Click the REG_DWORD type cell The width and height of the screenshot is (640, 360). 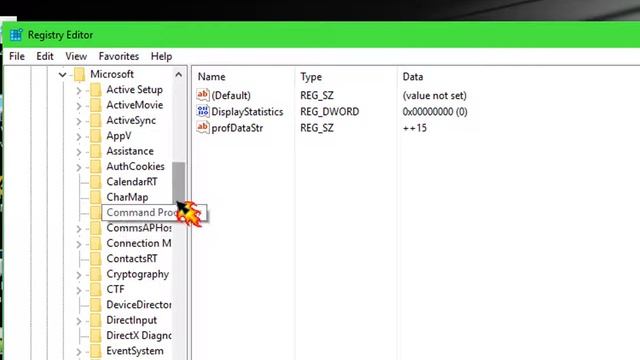click(330, 112)
